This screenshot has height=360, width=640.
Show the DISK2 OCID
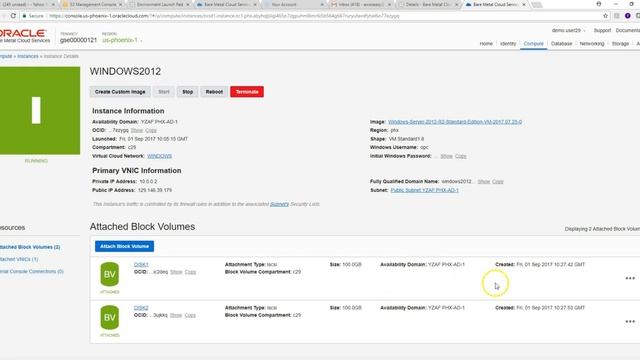click(x=176, y=316)
